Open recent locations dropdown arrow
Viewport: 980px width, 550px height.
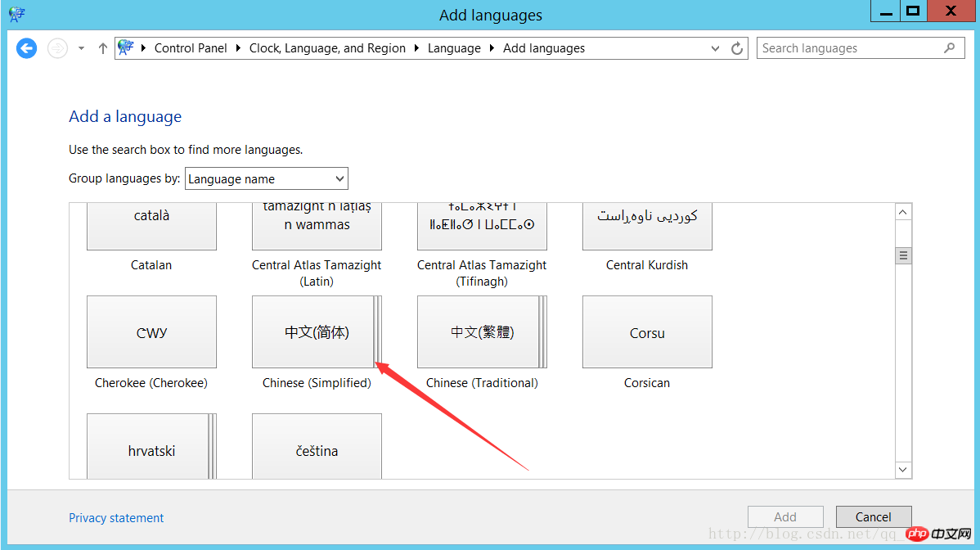[x=81, y=48]
